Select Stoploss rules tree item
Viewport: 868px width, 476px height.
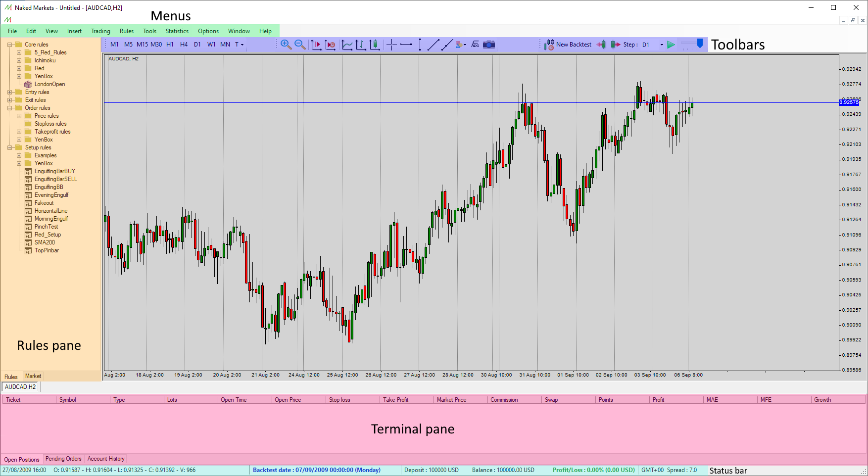(50, 124)
